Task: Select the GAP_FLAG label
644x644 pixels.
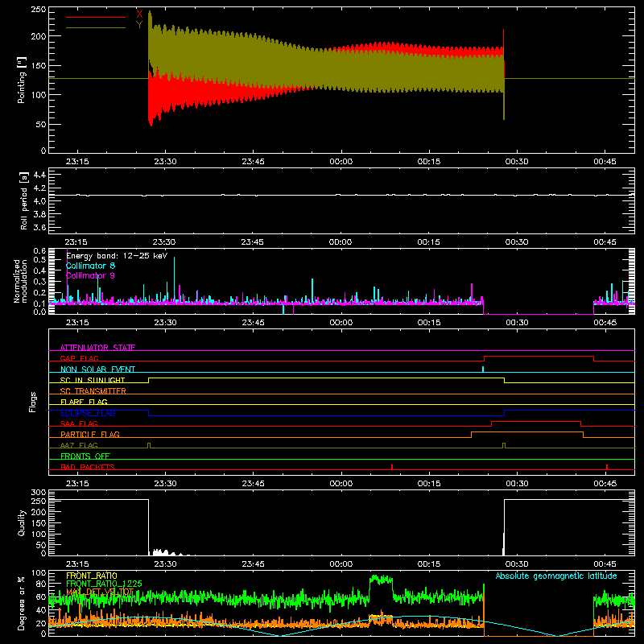Action: tap(79, 358)
